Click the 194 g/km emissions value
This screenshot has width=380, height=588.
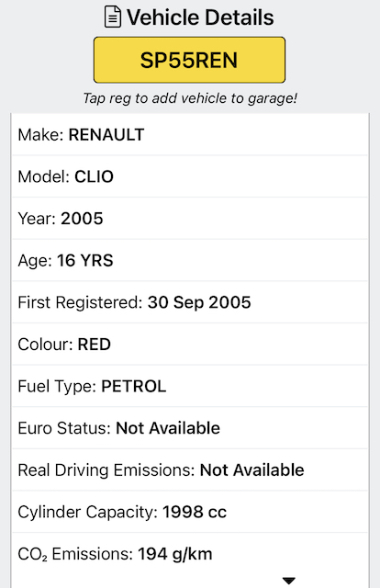(x=175, y=555)
